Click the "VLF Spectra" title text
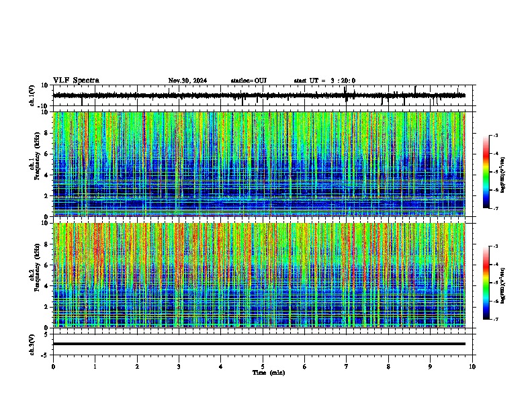The image size is (532, 411). coord(76,81)
